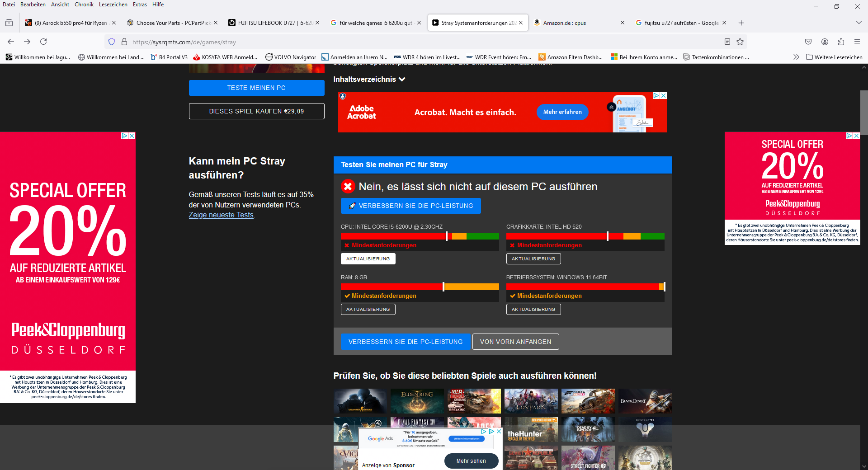The height and width of the screenshot is (470, 868).
Task: Open Tastenkombinationen bookmark
Action: click(716, 57)
